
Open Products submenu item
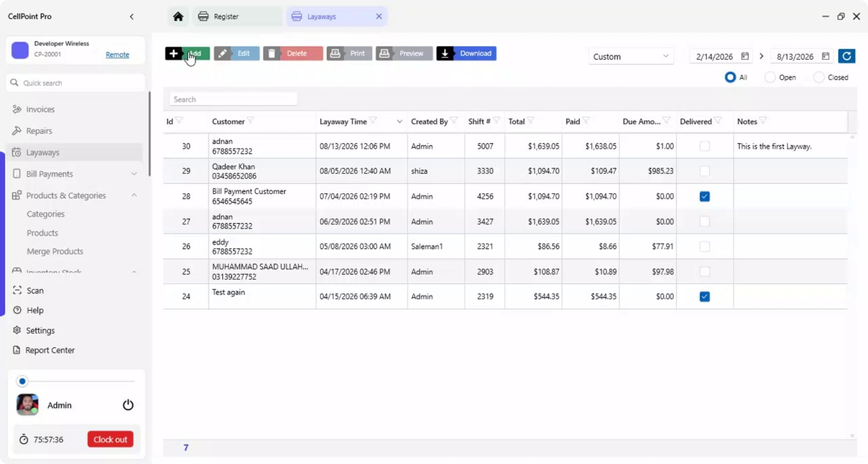[42, 233]
